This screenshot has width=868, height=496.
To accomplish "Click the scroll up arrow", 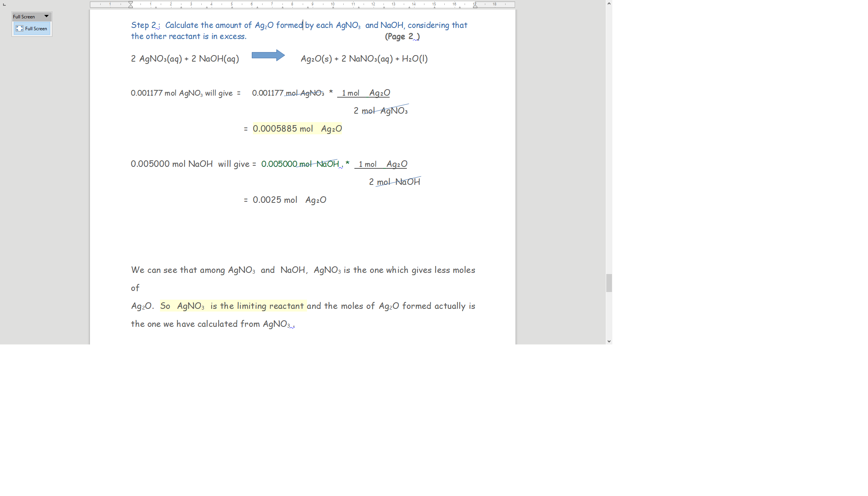I will coord(609,3).
